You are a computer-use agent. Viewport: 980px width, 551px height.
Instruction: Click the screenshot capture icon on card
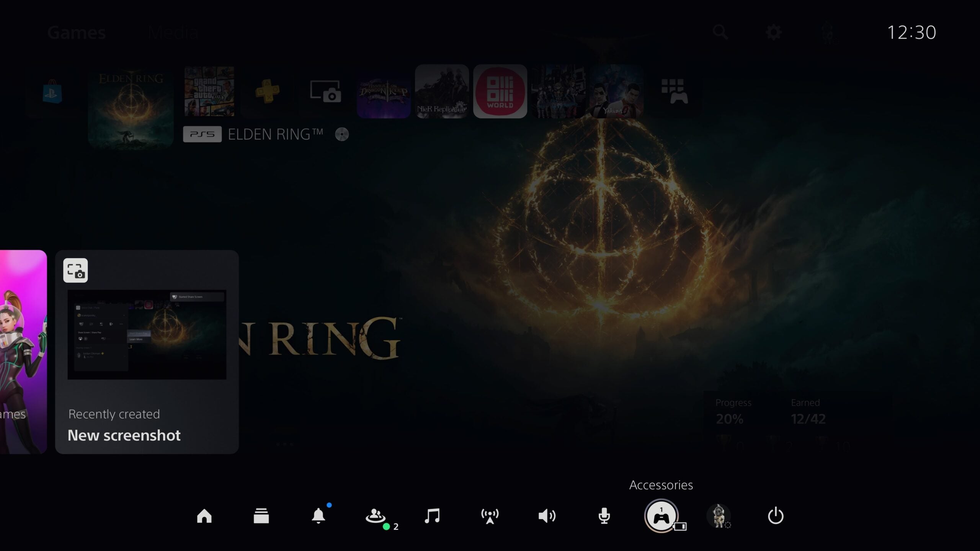click(75, 270)
